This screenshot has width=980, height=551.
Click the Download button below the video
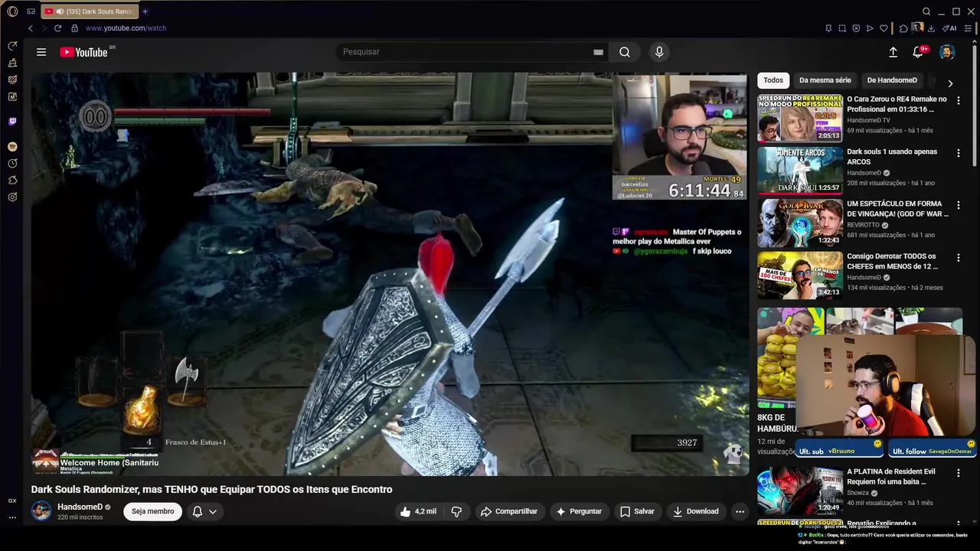point(695,511)
